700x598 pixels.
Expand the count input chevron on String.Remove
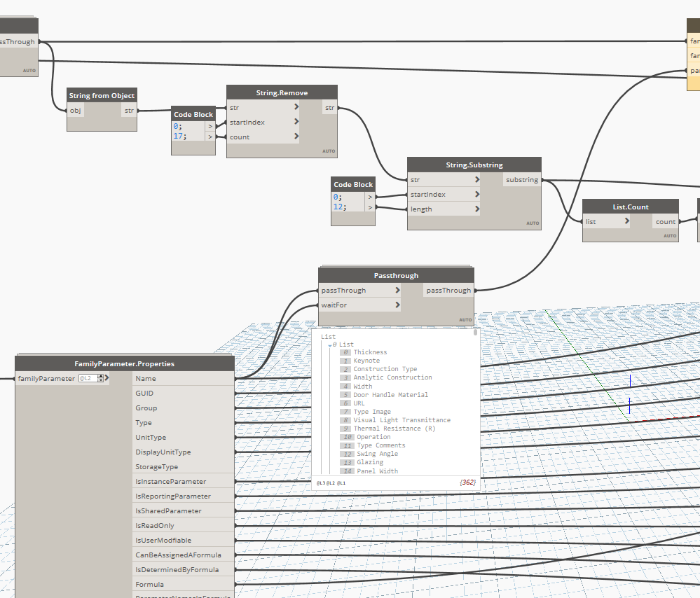(x=296, y=137)
